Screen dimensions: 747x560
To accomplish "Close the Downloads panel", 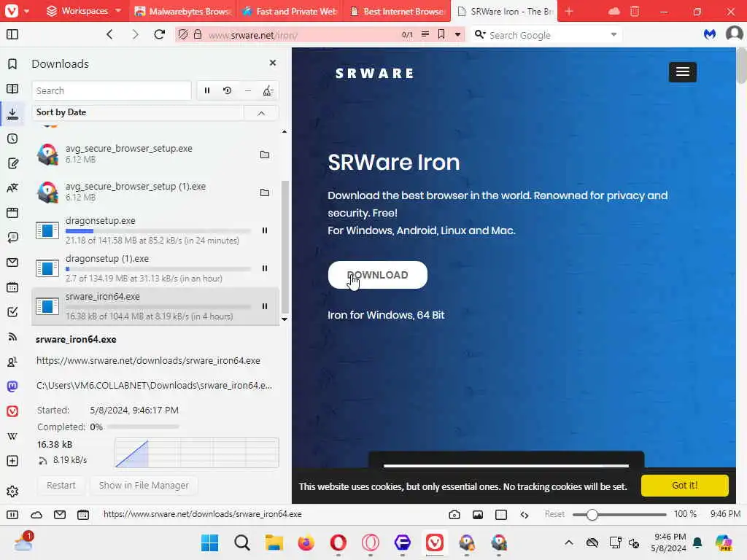I will point(273,63).
